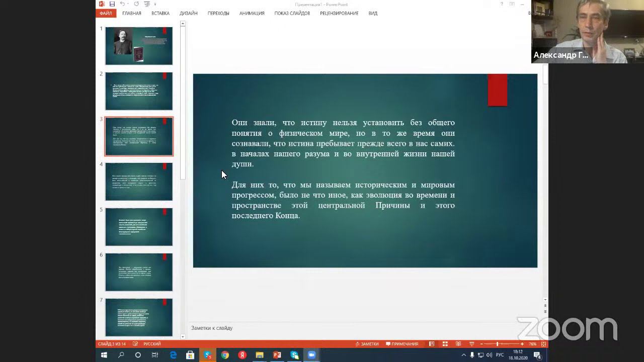The height and width of the screenshot is (362, 644).
Task: Open the Анимация ribbon tab
Action: 252,14
